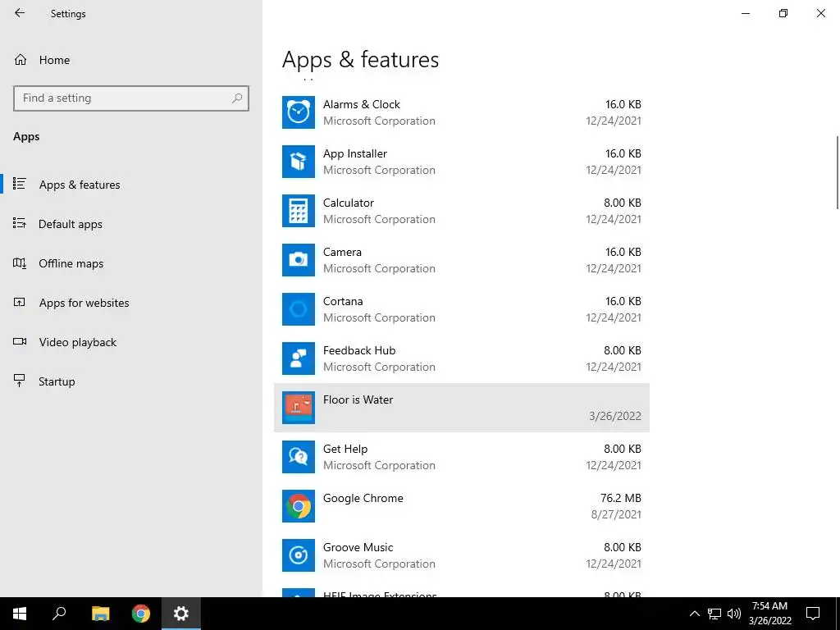Image resolution: width=840 pixels, height=630 pixels.
Task: Click the Google Chrome list icon
Action: click(299, 507)
